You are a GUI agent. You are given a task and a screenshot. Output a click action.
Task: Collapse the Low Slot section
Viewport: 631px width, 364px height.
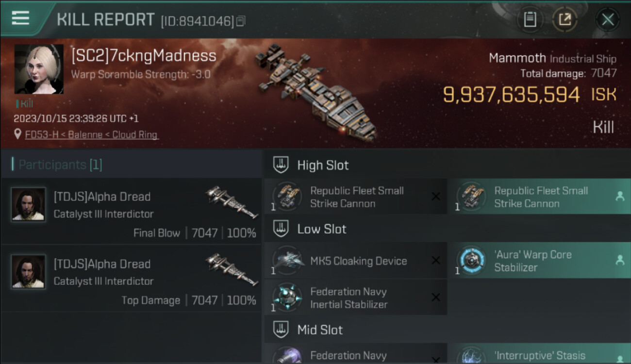point(281,229)
